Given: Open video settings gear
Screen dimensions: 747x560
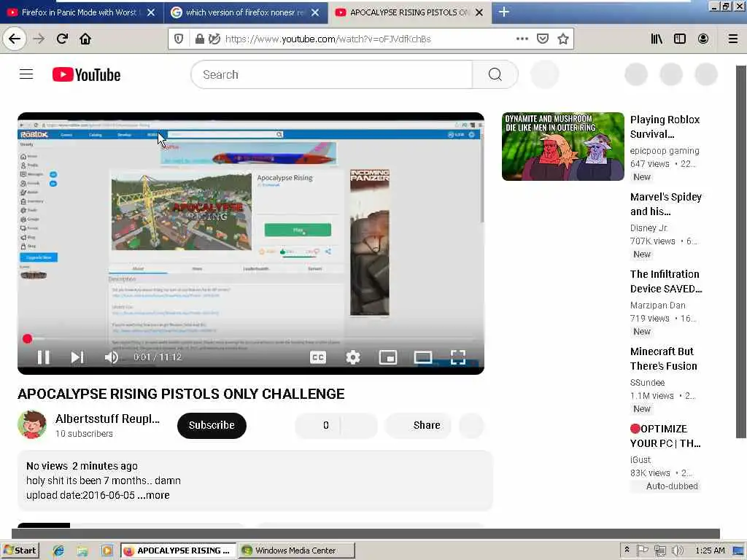Looking at the screenshot, I should pyautogui.click(x=353, y=357).
